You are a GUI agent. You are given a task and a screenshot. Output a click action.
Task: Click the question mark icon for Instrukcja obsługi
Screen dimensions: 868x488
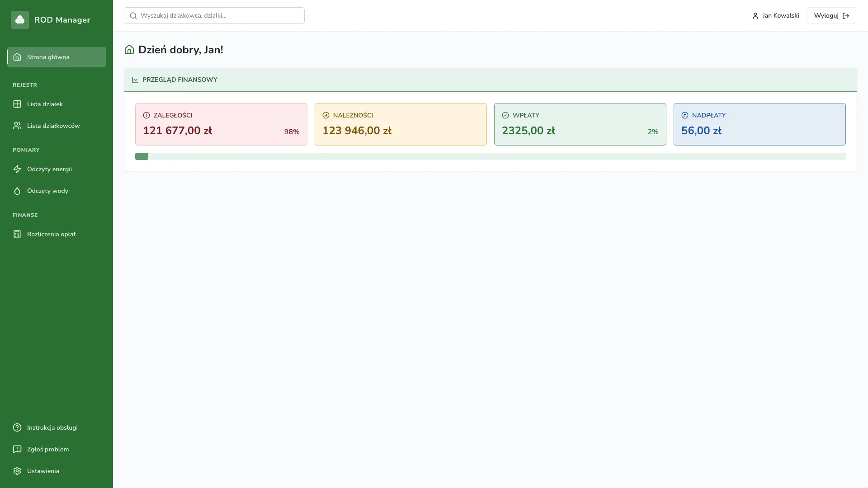[17, 427]
